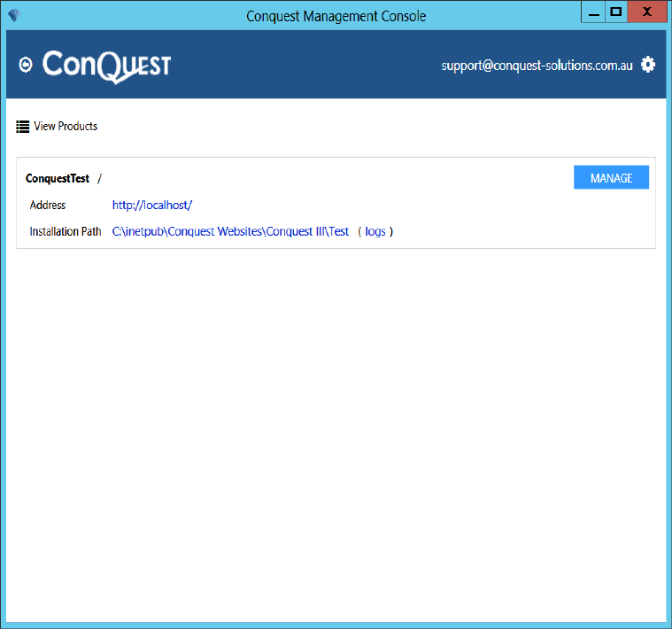This screenshot has height=629, width=672.
Task: Click the app icon in the title bar
Action: coord(14,15)
